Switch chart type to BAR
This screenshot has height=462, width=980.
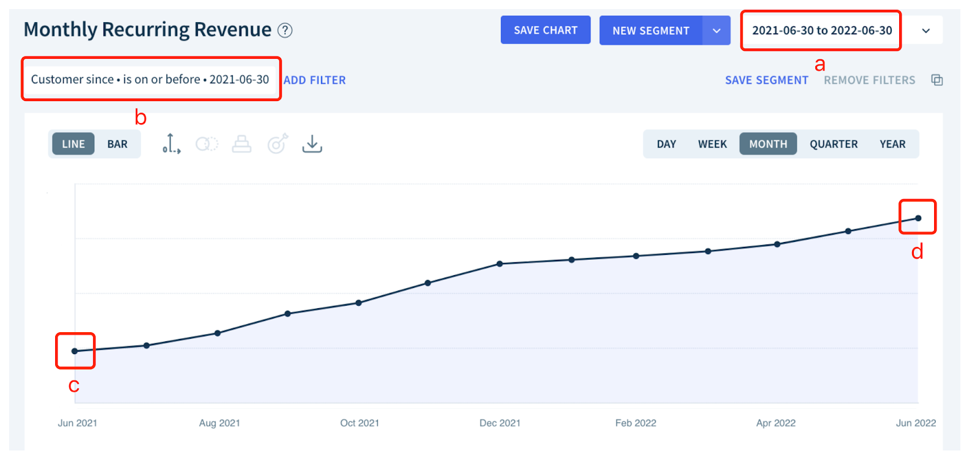118,144
